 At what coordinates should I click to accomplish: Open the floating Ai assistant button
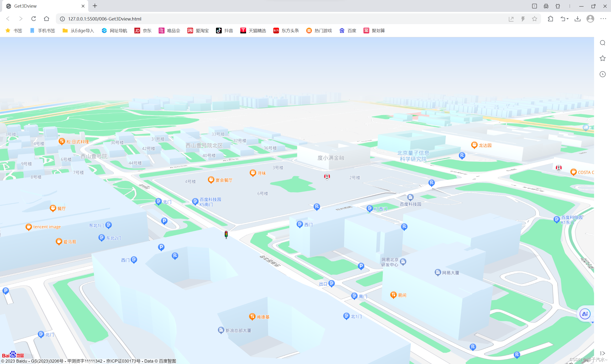(585, 314)
